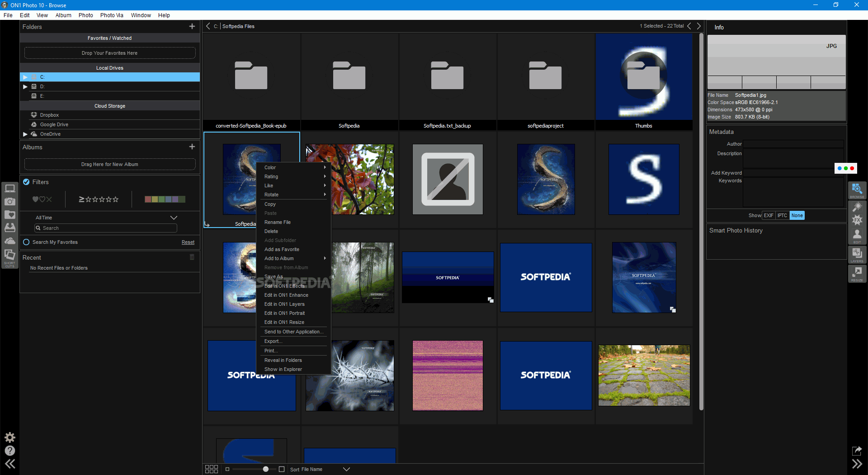This screenshot has height=475, width=868.
Task: Open the Photo Via menu
Action: coord(112,15)
